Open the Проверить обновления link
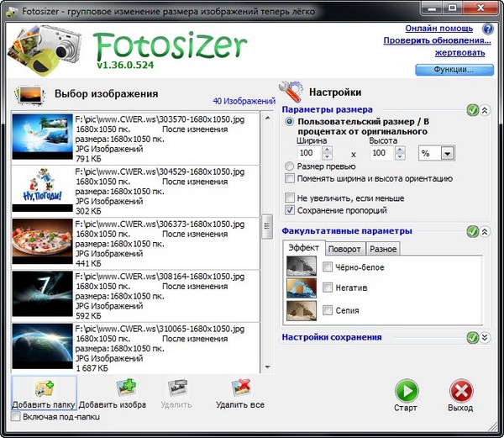The width and height of the screenshot is (504, 438). 437,40
